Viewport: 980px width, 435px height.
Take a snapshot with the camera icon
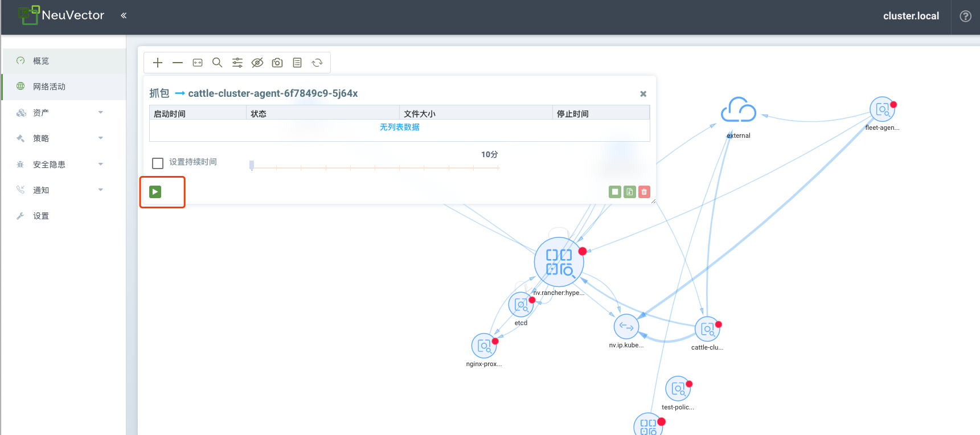coord(277,63)
